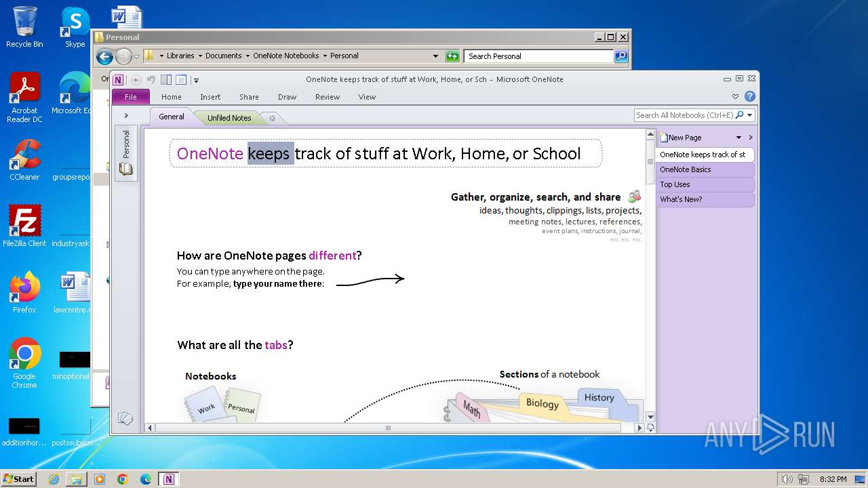The height and width of the screenshot is (488, 868).
Task: Click the New Page button
Action: (682, 137)
